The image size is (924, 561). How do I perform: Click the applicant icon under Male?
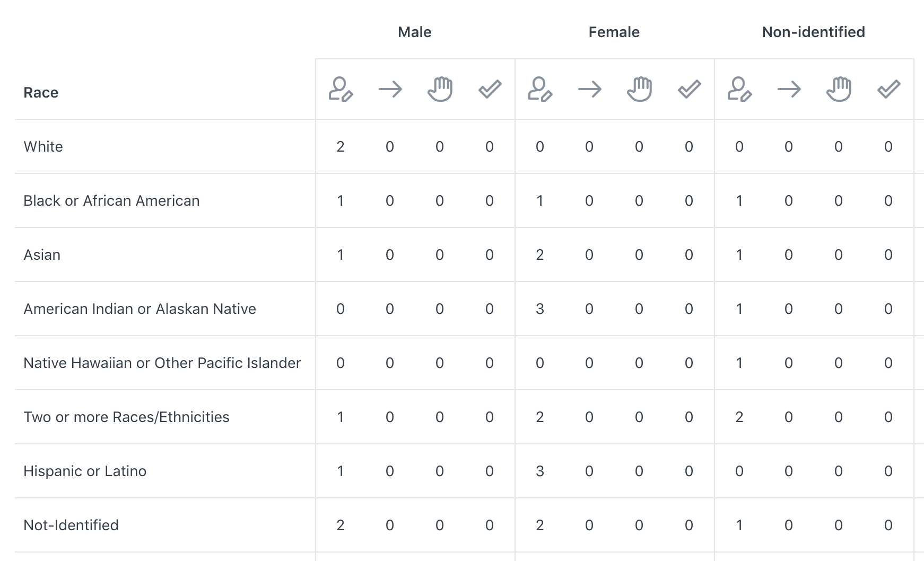click(341, 89)
